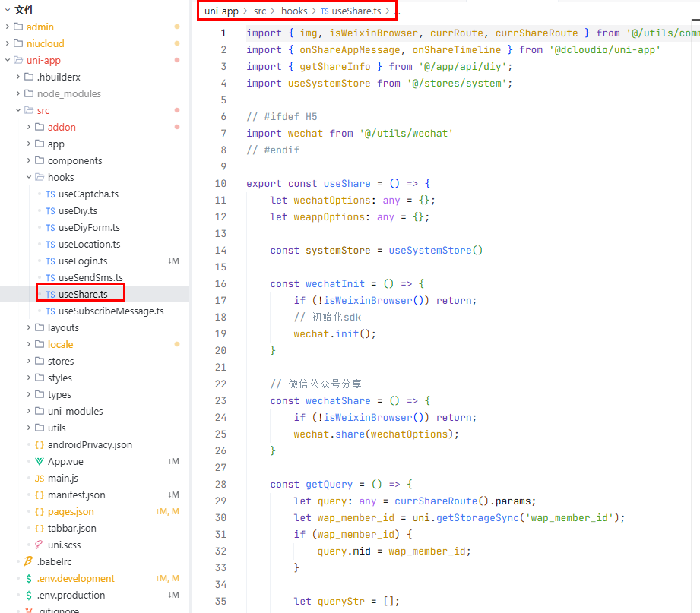
Task: Click the JSON braces icon beside manifest.json
Action: tap(40, 495)
